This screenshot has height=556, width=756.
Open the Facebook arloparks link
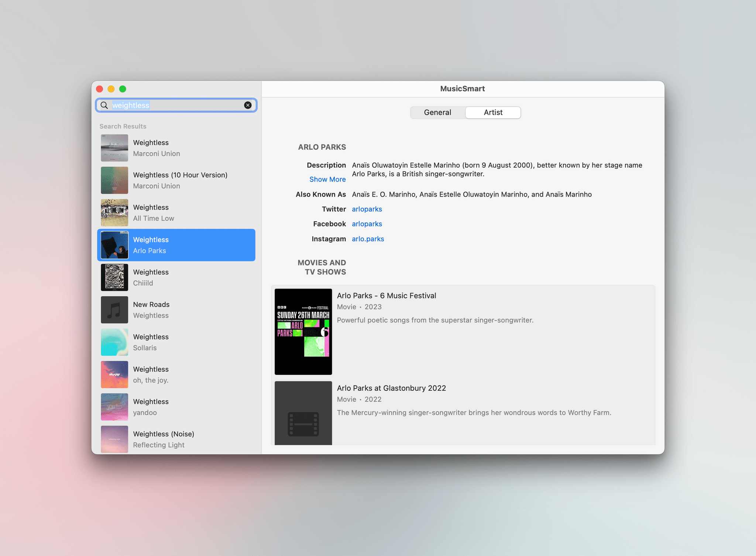[367, 224]
